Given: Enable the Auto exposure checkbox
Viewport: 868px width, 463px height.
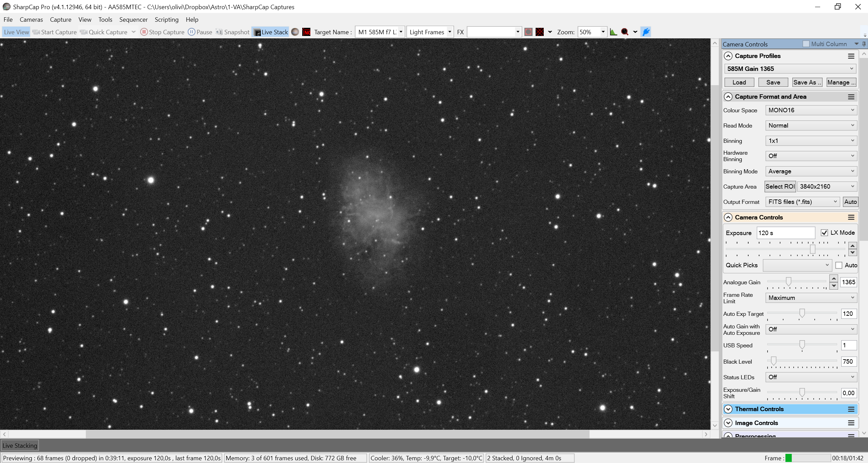Looking at the screenshot, I should [839, 265].
